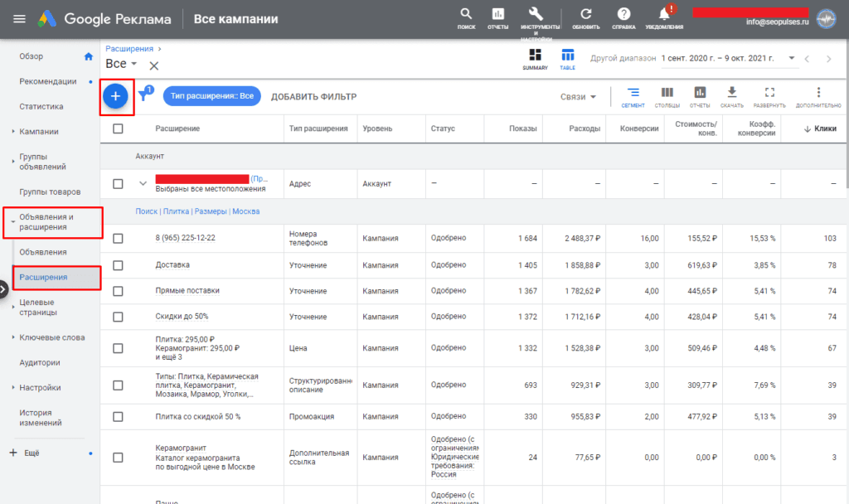The width and height of the screenshot is (849, 504).
Task: Toggle the select-all header checkbox
Action: click(x=118, y=128)
